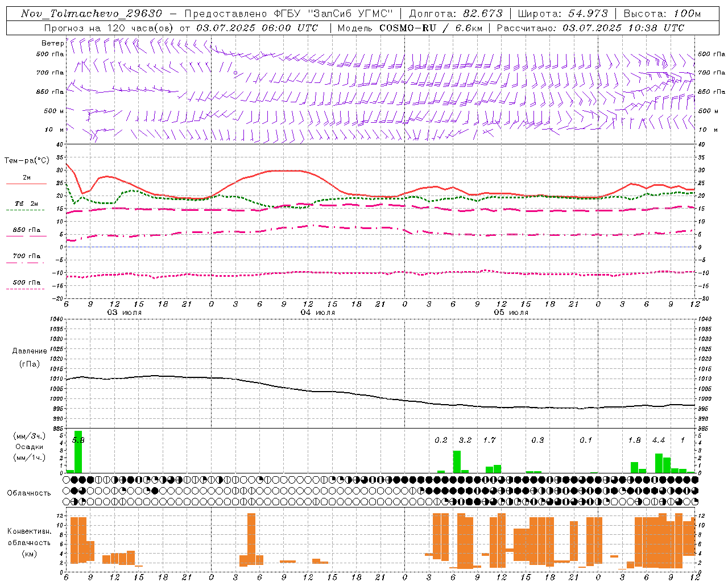The image size is (728, 582).
Task: Click the "(км)" unit label of convective cloudiness
Action: tap(30, 554)
